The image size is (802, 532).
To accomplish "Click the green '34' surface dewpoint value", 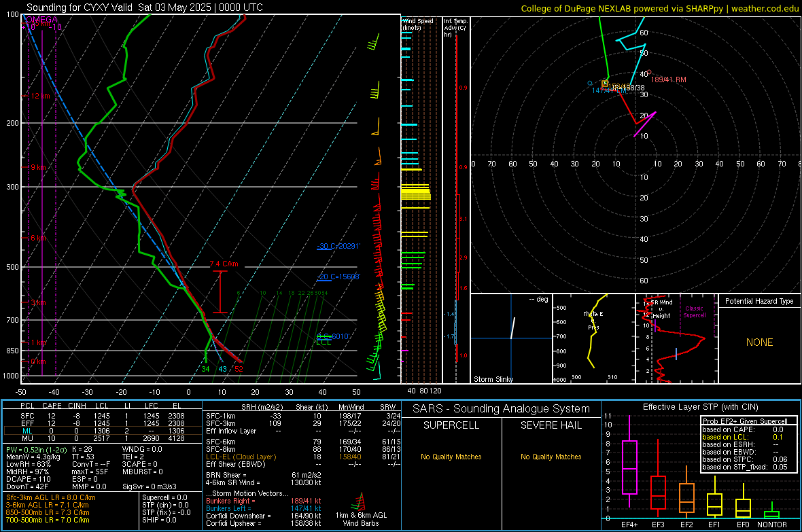I will 205,369.
